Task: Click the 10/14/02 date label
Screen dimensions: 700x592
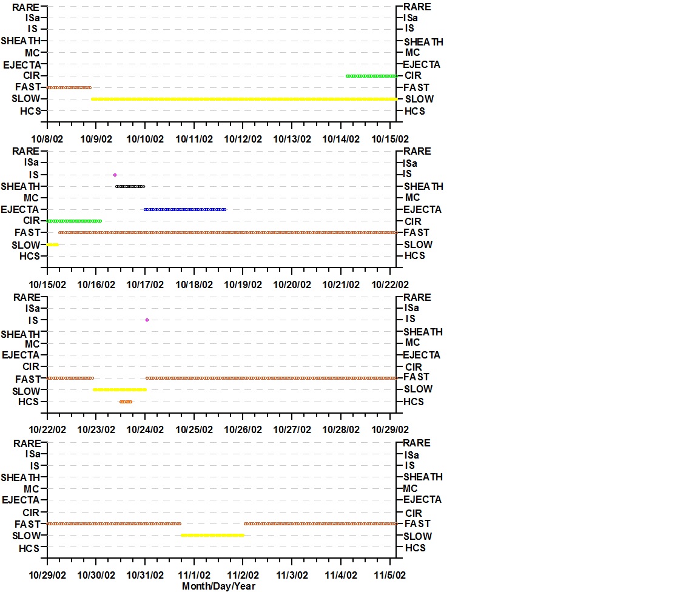Action: tap(341, 139)
